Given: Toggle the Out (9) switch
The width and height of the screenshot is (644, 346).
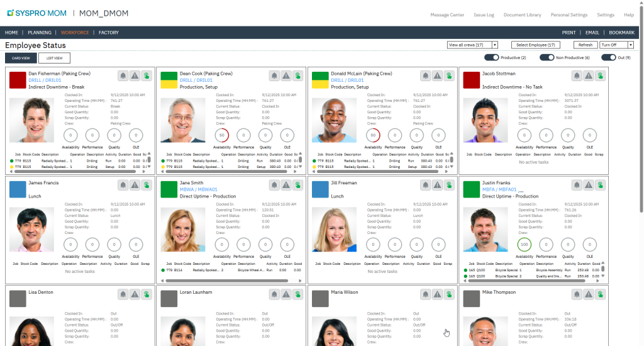Looking at the screenshot, I should tap(609, 57).
